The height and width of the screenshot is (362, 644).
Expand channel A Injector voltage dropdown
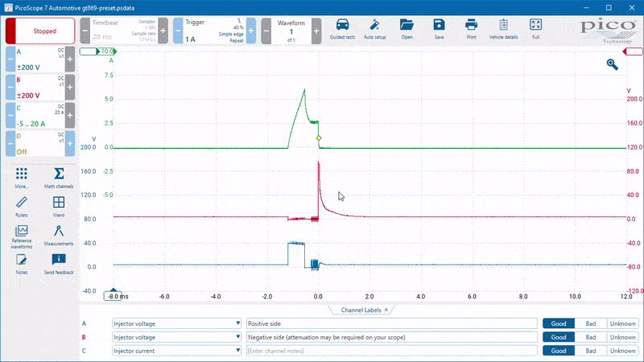[x=237, y=323]
